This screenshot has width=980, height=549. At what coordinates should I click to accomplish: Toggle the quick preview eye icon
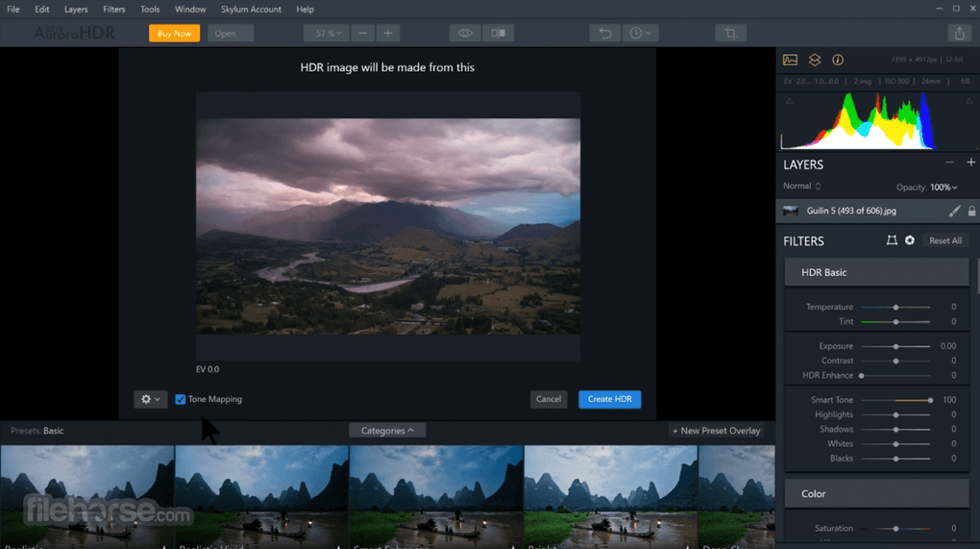click(465, 33)
